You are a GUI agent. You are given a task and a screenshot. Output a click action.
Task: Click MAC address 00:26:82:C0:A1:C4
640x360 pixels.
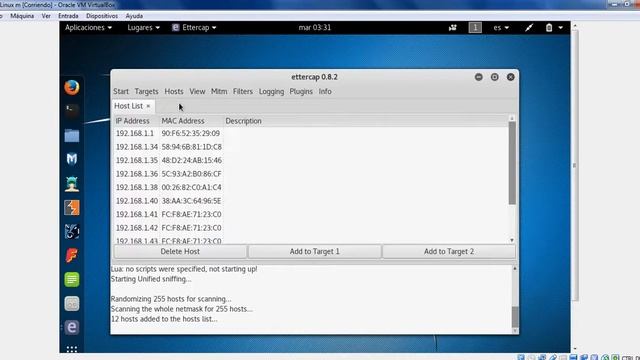click(191, 187)
